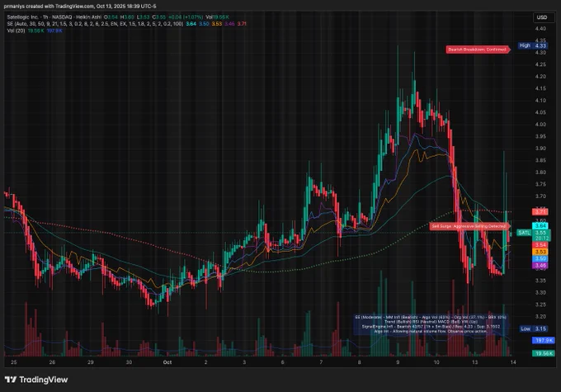Click the cyan 3.64 value in SE legend
This screenshot has height=392, width=561.
pos(191,24)
